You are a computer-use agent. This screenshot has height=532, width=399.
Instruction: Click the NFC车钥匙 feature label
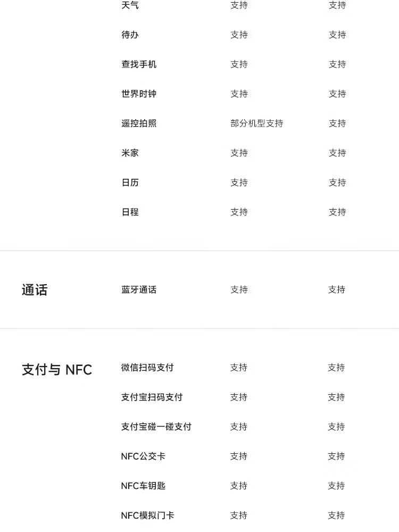tap(143, 486)
